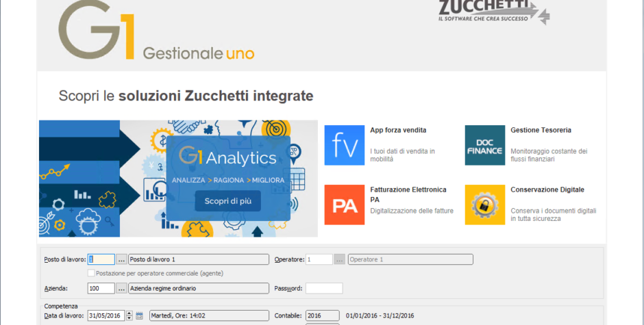Open the Gestione Tesoreria title link
Image resolution: width=644 pixels, height=325 pixels.
[x=541, y=130]
